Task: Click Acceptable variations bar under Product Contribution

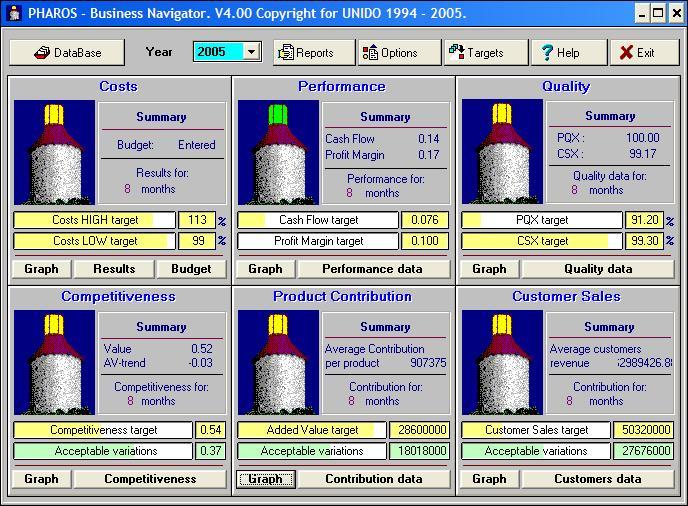Action: [x=312, y=451]
